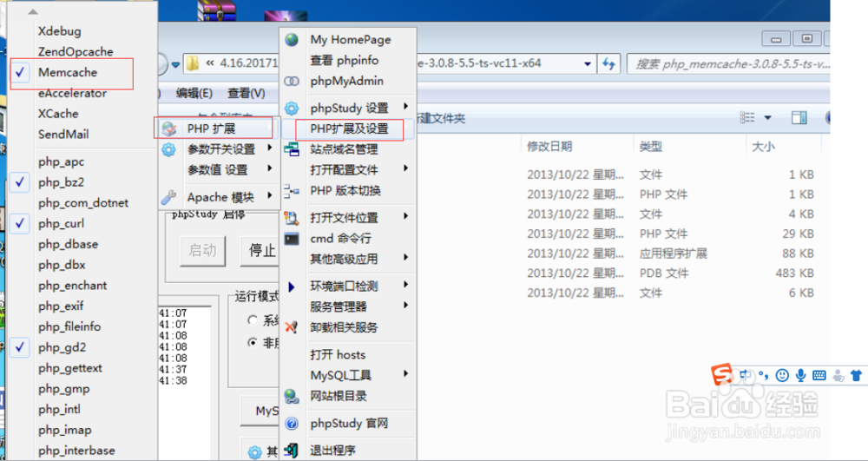Image resolution: width=868 pixels, height=461 pixels.
Task: Open the Explorer 编辑(E) menu
Action: click(x=194, y=94)
